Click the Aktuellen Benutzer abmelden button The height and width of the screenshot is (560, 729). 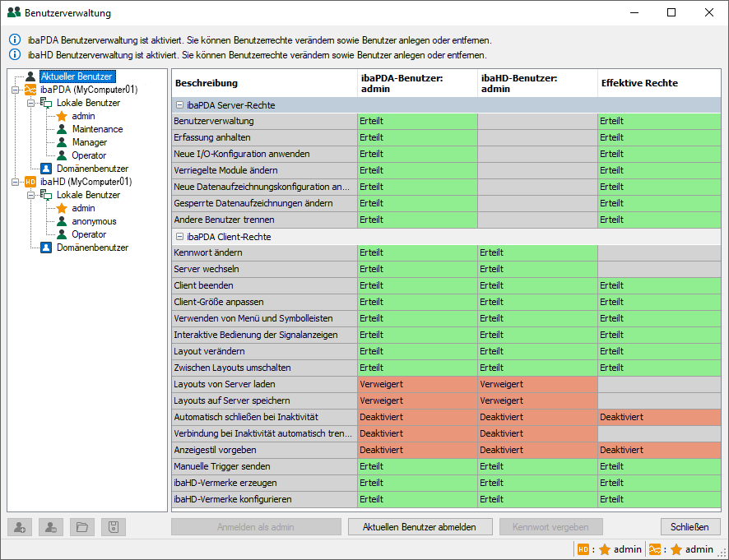click(x=419, y=527)
